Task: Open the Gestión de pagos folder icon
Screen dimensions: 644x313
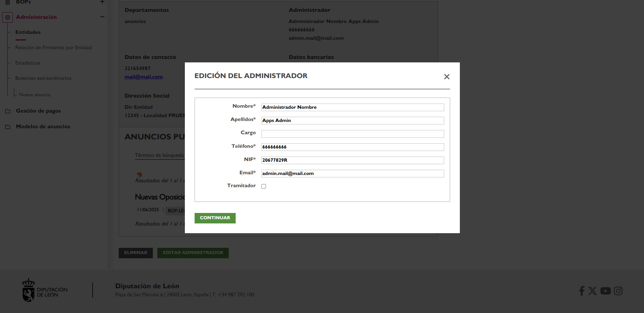Action: (x=8, y=111)
